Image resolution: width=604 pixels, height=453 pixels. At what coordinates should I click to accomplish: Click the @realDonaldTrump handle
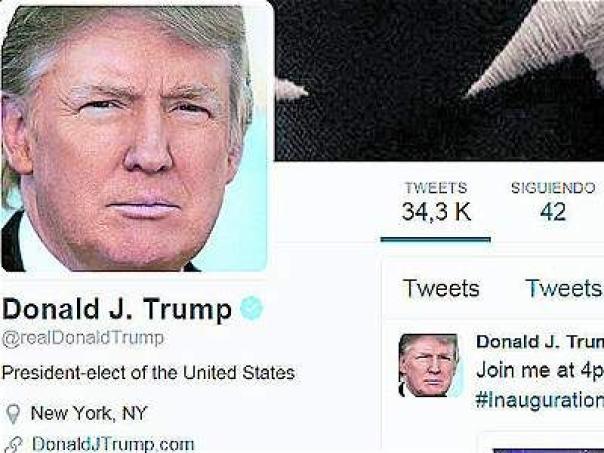pyautogui.click(x=83, y=338)
